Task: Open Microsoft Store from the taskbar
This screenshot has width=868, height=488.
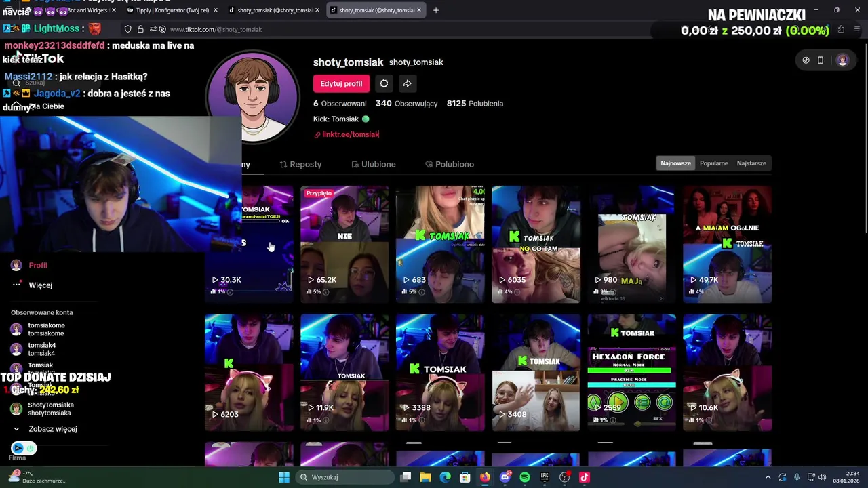Action: (465, 477)
